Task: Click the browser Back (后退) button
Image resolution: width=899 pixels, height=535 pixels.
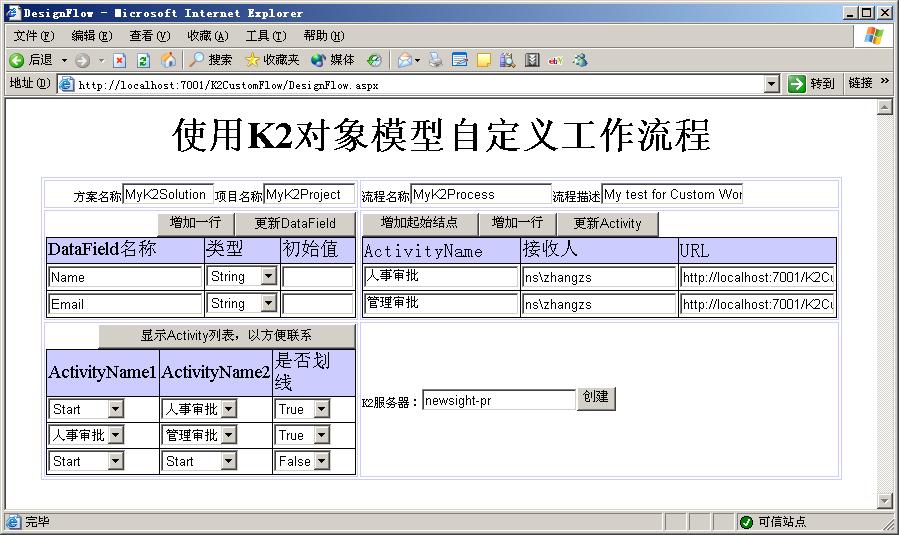Action: pos(30,60)
